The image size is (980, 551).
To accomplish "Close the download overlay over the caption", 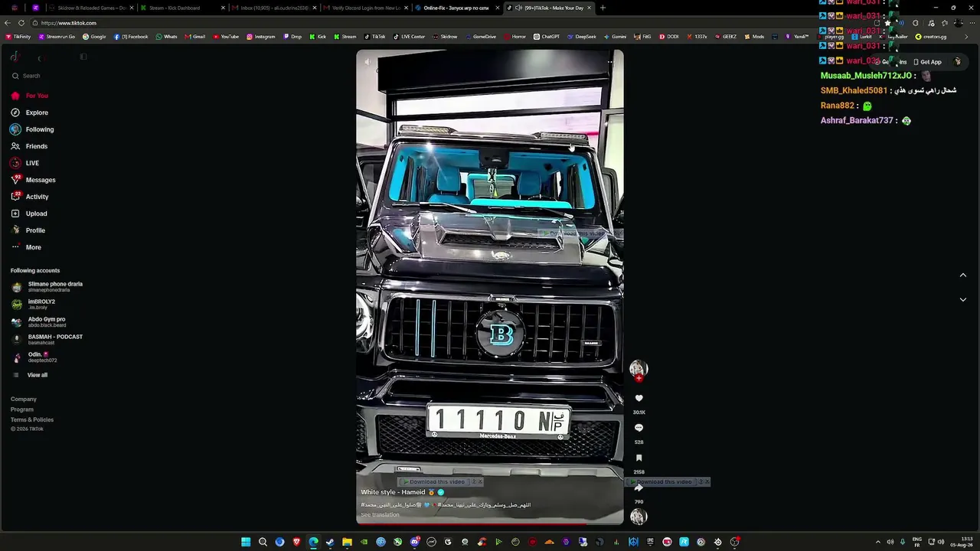I will click(x=480, y=482).
